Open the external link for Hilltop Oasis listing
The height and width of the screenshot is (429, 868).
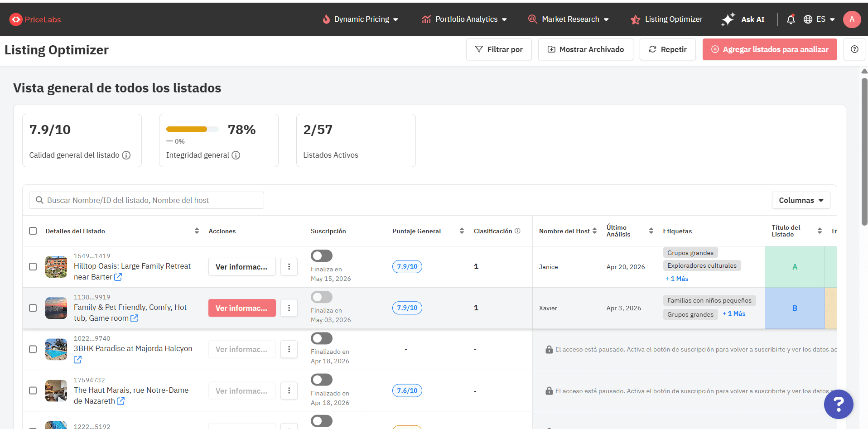118,277
